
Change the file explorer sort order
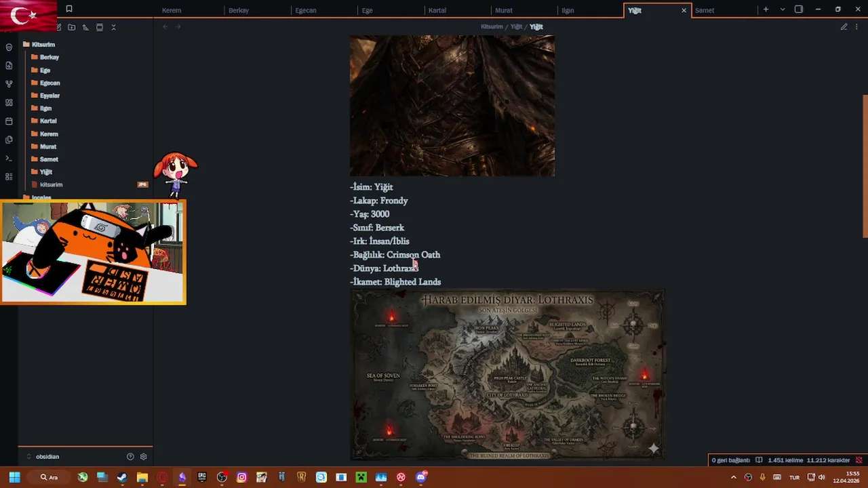tap(85, 27)
